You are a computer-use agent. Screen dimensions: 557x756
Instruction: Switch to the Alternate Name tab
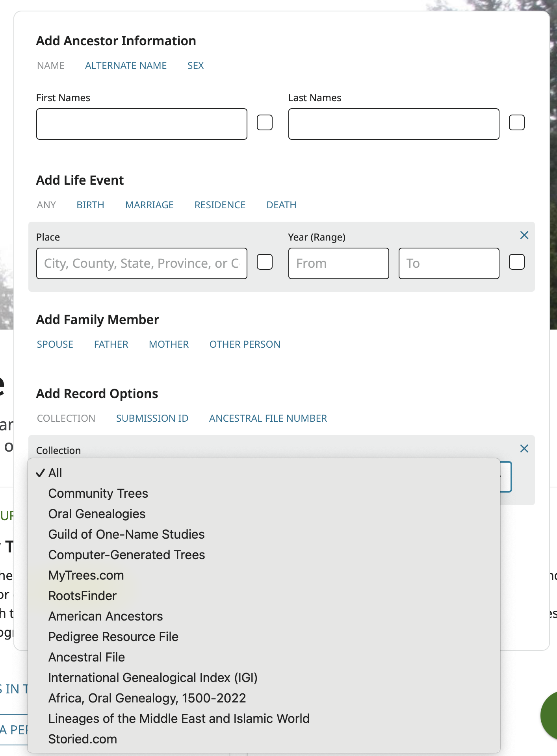click(x=126, y=66)
